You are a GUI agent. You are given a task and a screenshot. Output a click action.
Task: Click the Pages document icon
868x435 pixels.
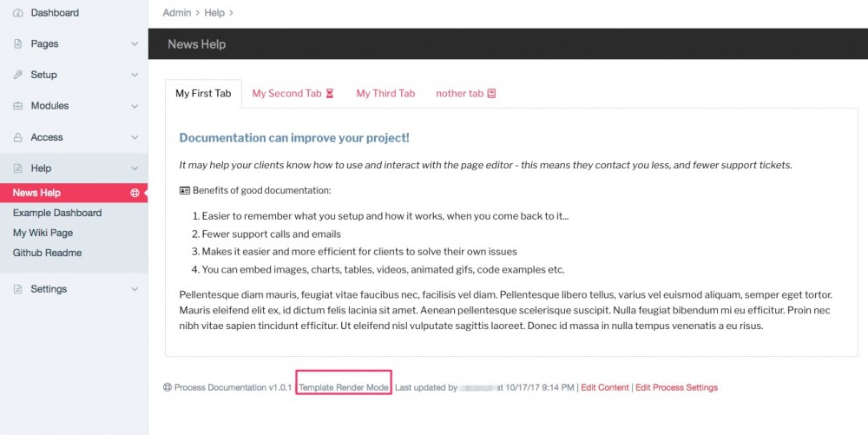tap(18, 44)
